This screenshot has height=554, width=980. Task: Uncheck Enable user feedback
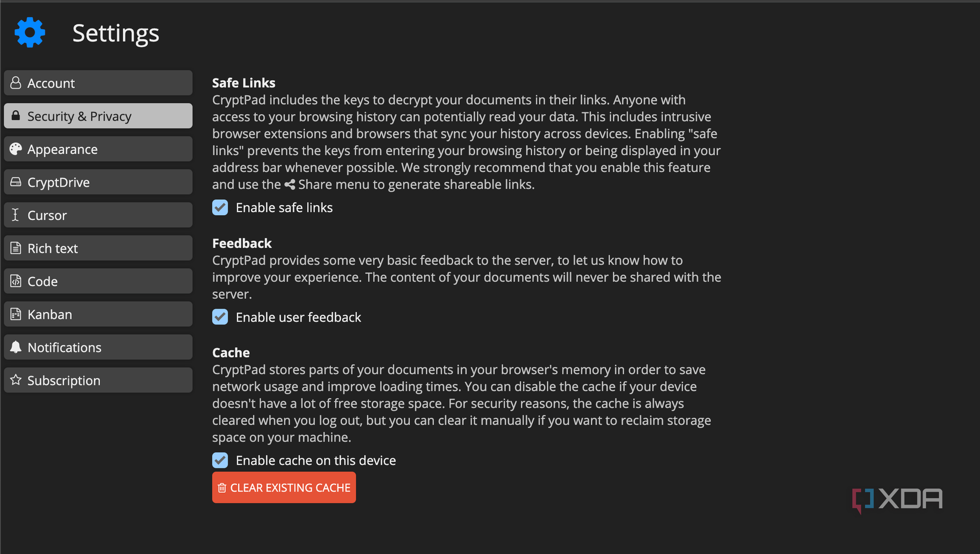(x=220, y=317)
